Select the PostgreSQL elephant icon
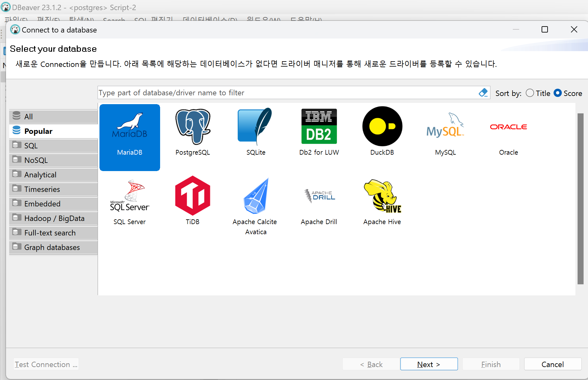This screenshot has width=588, height=380. pos(193,127)
